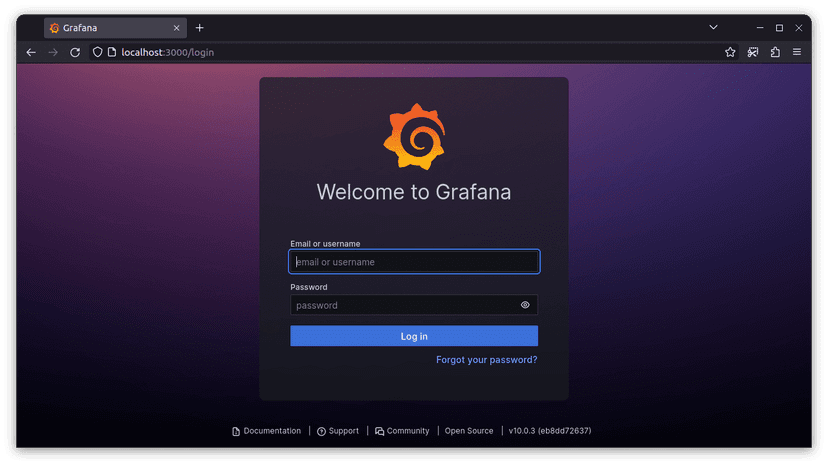Image resolution: width=828 pixels, height=466 pixels.
Task: Select the Grafana browser tab
Action: 110,28
